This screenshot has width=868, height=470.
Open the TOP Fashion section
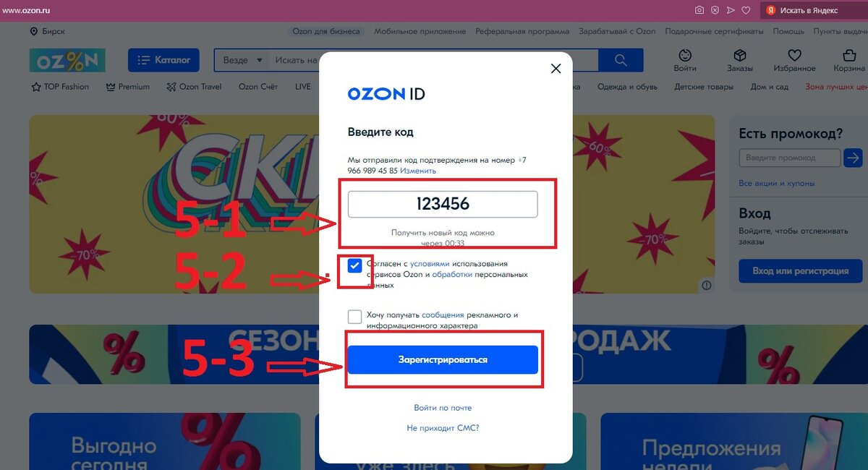60,87
